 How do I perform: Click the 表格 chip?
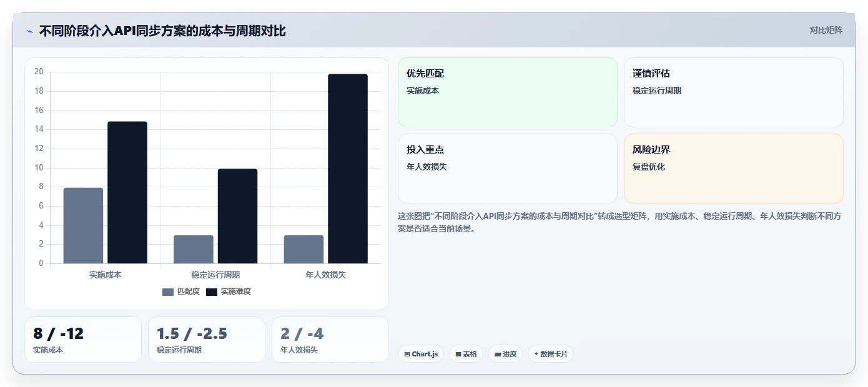point(466,354)
